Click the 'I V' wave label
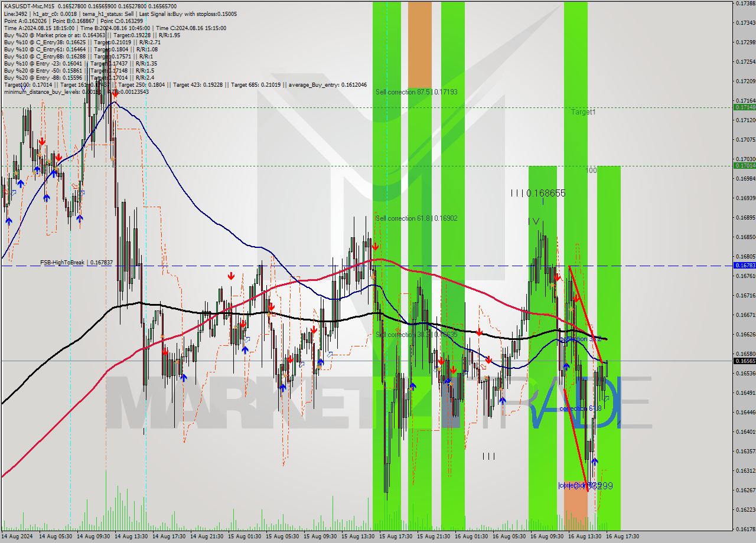Viewport: 756px width, 543px height. [534, 221]
